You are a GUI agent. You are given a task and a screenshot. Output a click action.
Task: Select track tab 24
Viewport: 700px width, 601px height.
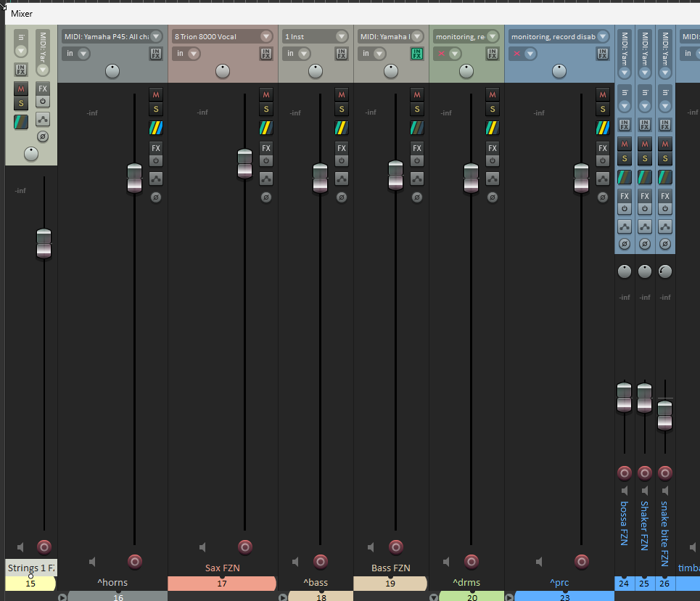coord(624,584)
